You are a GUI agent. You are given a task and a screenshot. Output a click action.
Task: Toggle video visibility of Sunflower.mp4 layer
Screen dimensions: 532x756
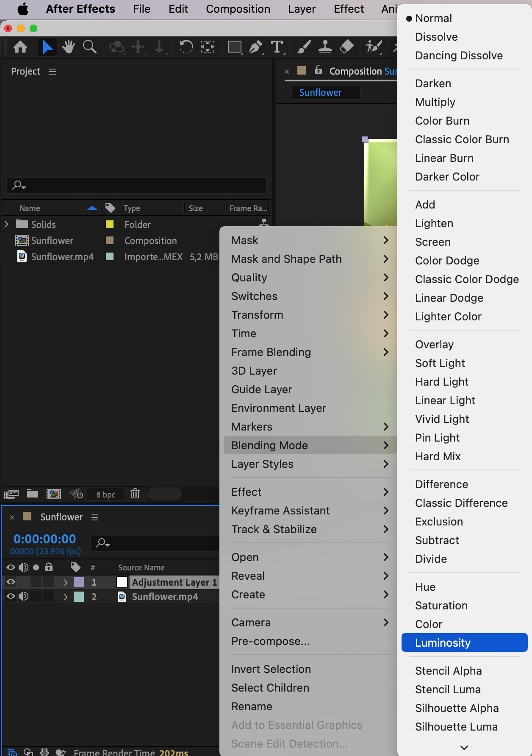pyautogui.click(x=11, y=597)
